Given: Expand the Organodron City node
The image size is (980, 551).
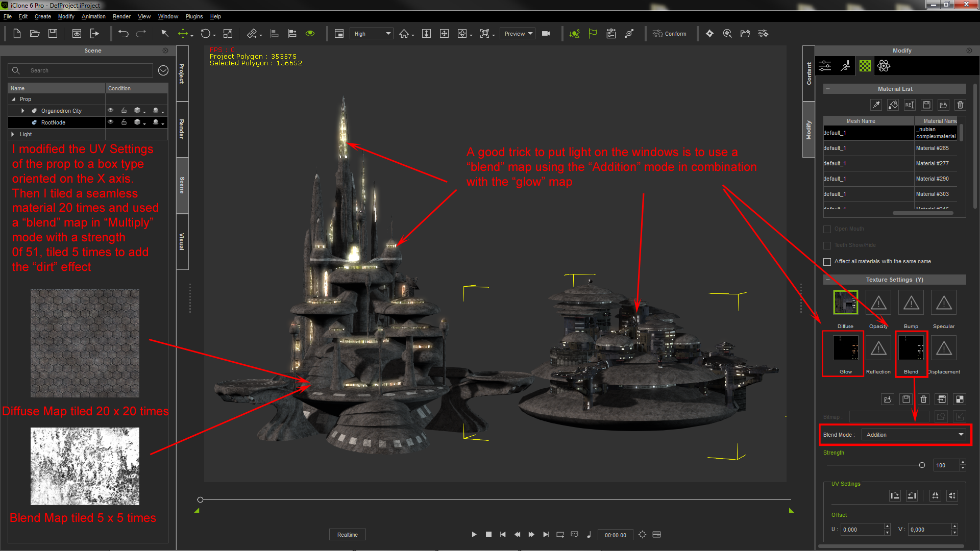Looking at the screenshot, I should click(x=23, y=111).
